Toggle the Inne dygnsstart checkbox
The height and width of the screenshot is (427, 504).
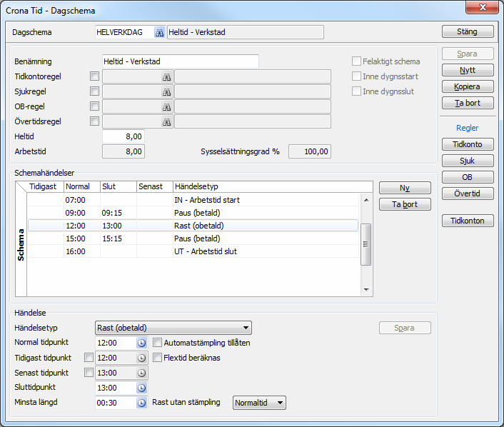[356, 76]
